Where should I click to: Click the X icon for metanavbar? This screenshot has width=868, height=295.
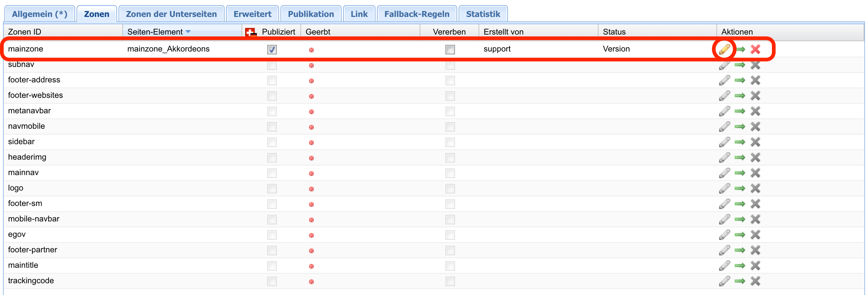[755, 111]
